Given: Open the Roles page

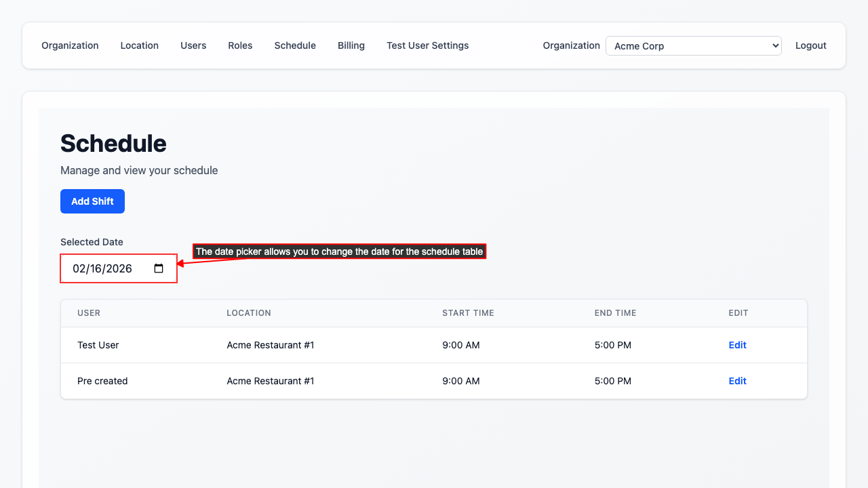Looking at the screenshot, I should pos(240,45).
